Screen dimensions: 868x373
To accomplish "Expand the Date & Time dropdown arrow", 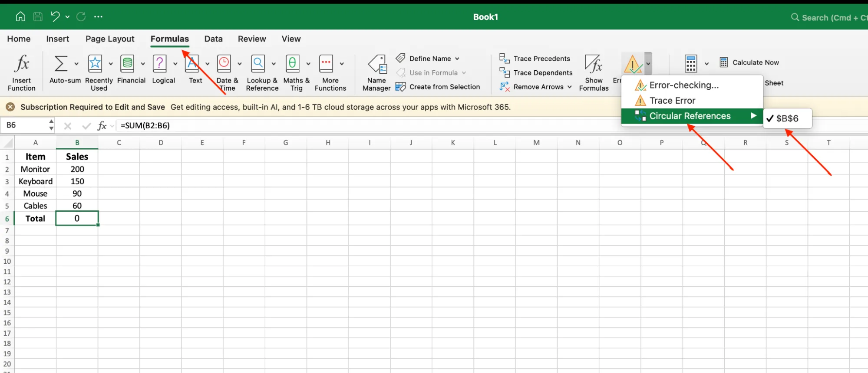I will (240, 64).
